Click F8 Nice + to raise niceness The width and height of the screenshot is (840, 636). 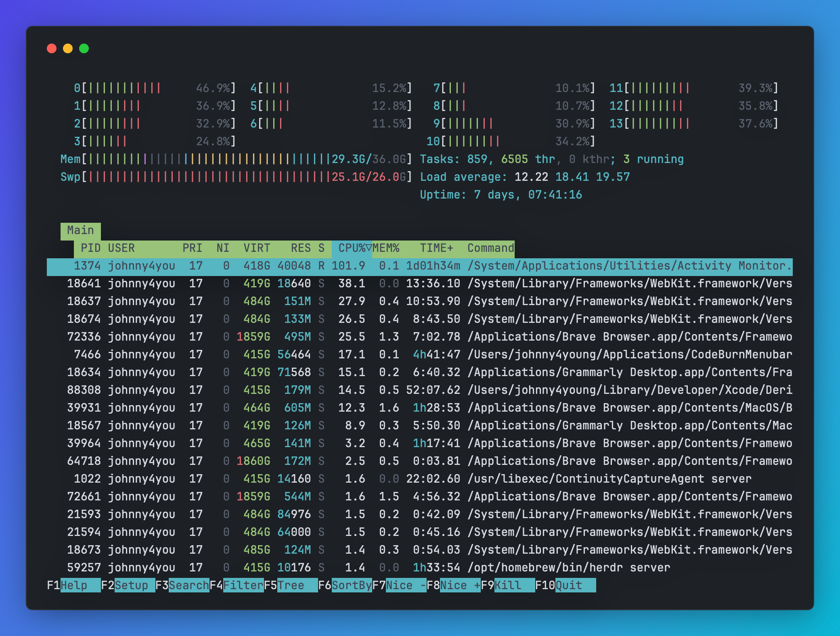coord(454,585)
